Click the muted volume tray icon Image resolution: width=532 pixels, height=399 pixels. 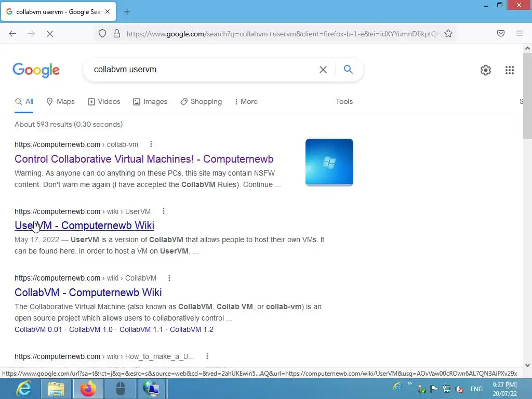click(459, 389)
